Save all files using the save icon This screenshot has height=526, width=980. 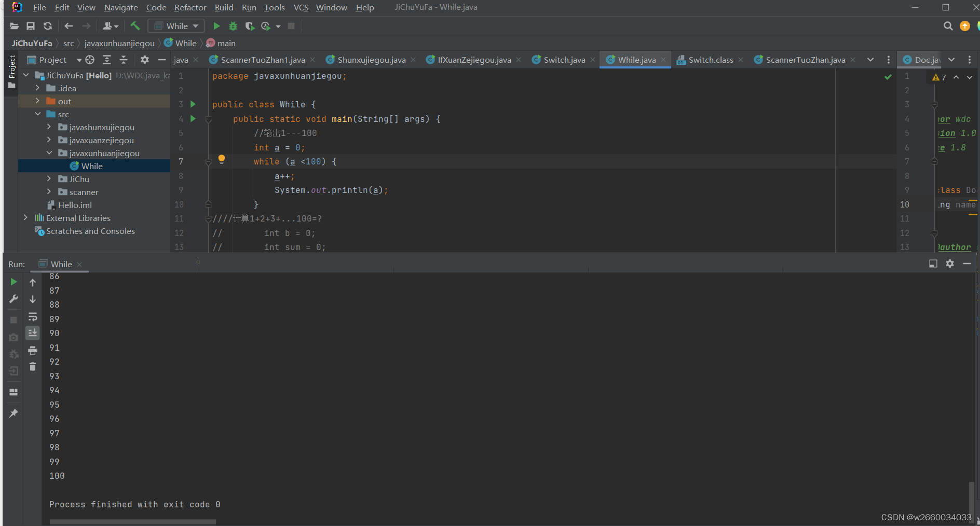click(x=31, y=26)
